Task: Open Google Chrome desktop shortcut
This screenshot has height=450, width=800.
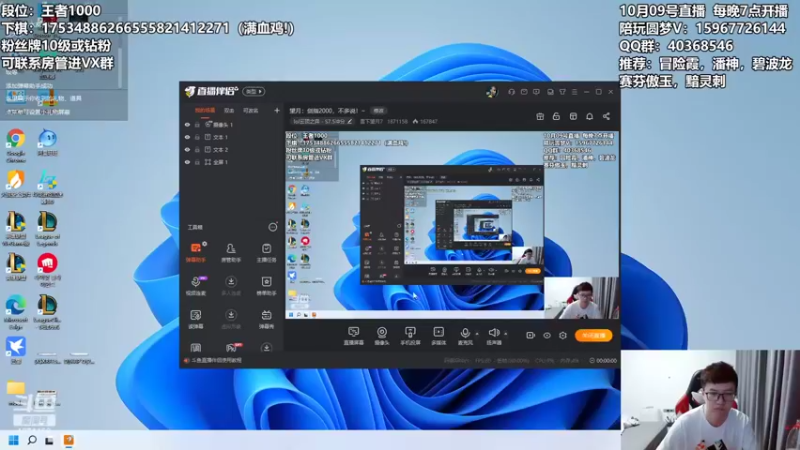Action: pos(16,145)
